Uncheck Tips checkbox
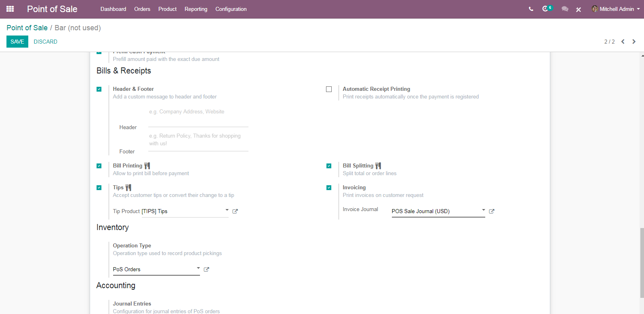This screenshot has width=644, height=314. (x=99, y=188)
